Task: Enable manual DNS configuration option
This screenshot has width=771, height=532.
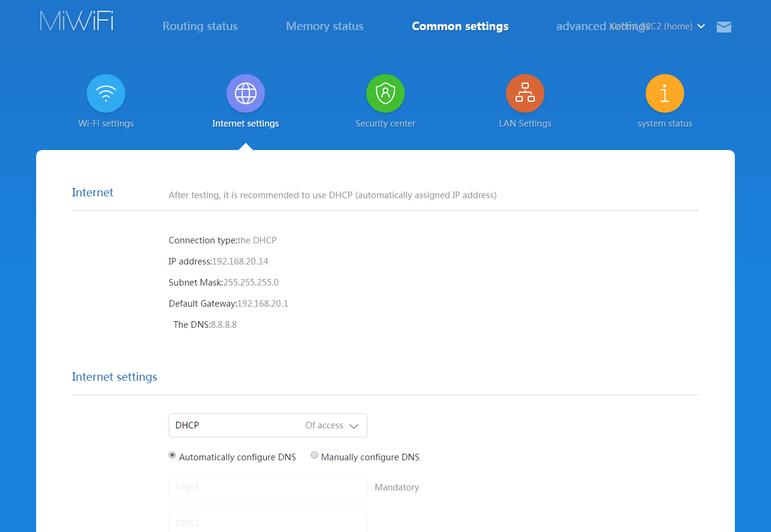Action: click(314, 455)
